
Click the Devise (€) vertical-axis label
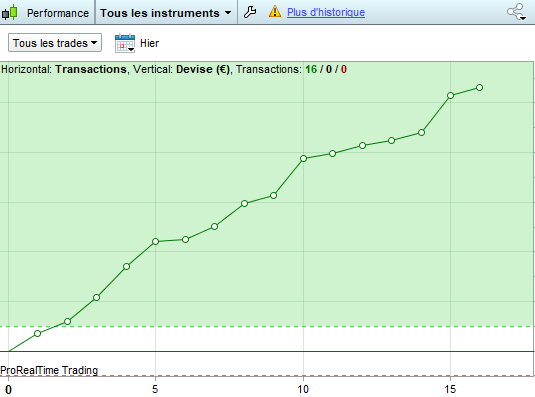[x=203, y=69]
